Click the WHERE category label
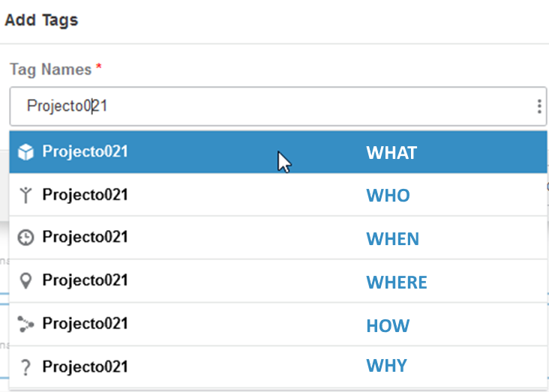Screen dimensions: 549x392 [x=396, y=283]
